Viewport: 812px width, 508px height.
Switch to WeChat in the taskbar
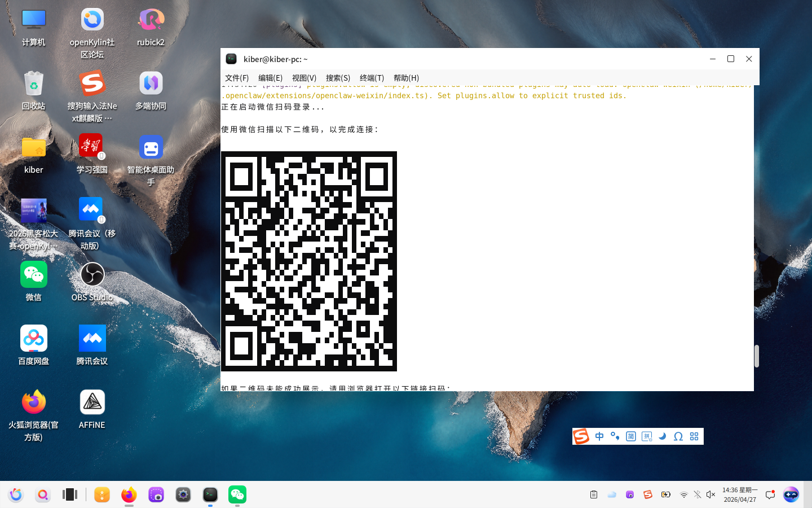point(237,494)
